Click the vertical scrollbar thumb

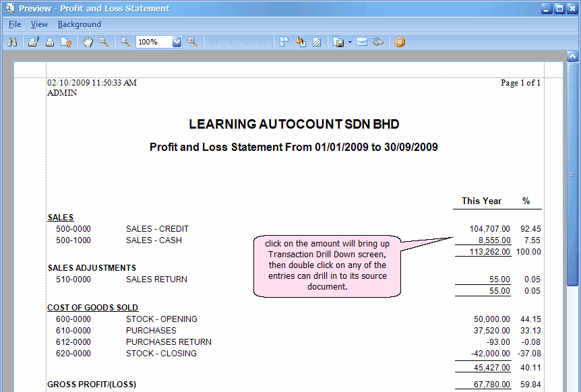click(572, 174)
